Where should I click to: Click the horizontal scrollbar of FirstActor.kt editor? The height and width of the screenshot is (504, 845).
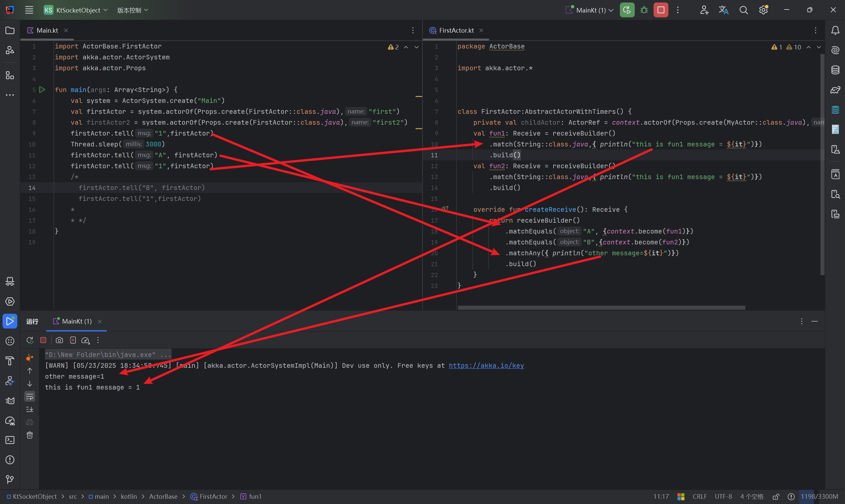[601, 308]
